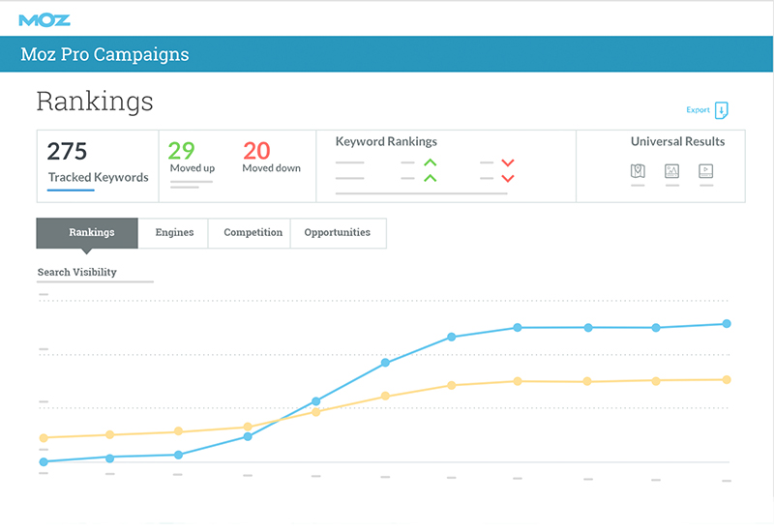Click last blue data point on chart

[727, 324]
